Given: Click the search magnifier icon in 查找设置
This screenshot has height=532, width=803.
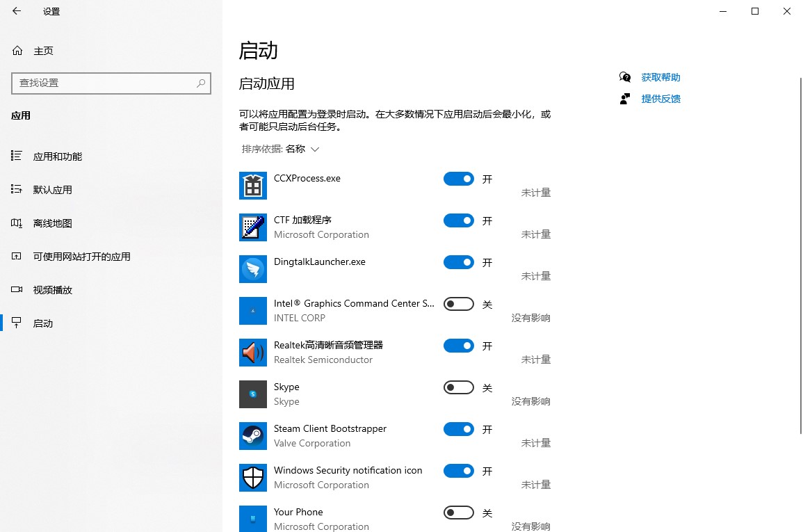Looking at the screenshot, I should 201,83.
